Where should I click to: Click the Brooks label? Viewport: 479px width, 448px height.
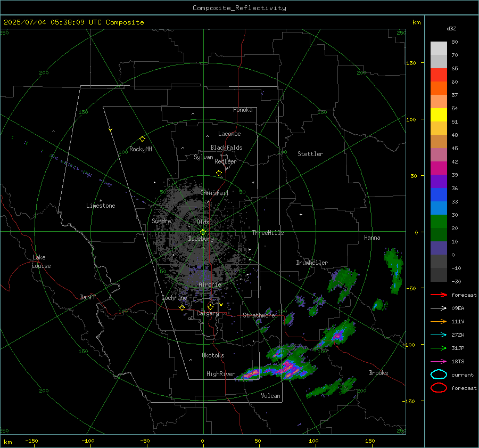click(378, 373)
